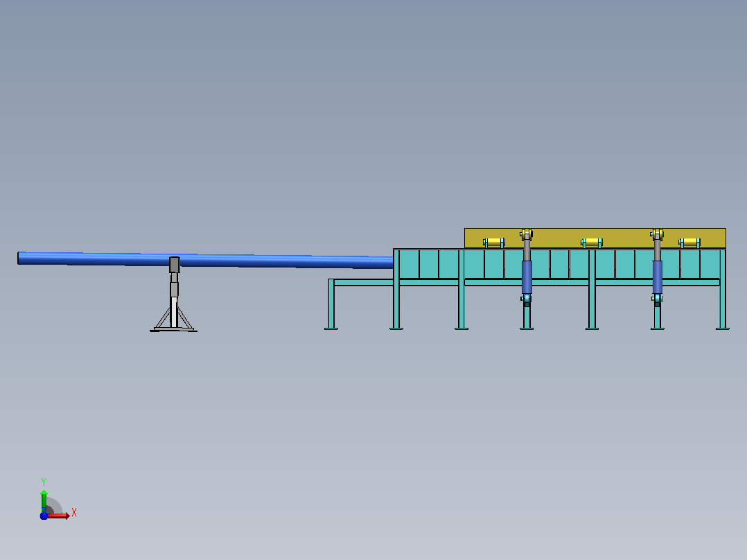Pick the middle yellow roller

pos(592,243)
